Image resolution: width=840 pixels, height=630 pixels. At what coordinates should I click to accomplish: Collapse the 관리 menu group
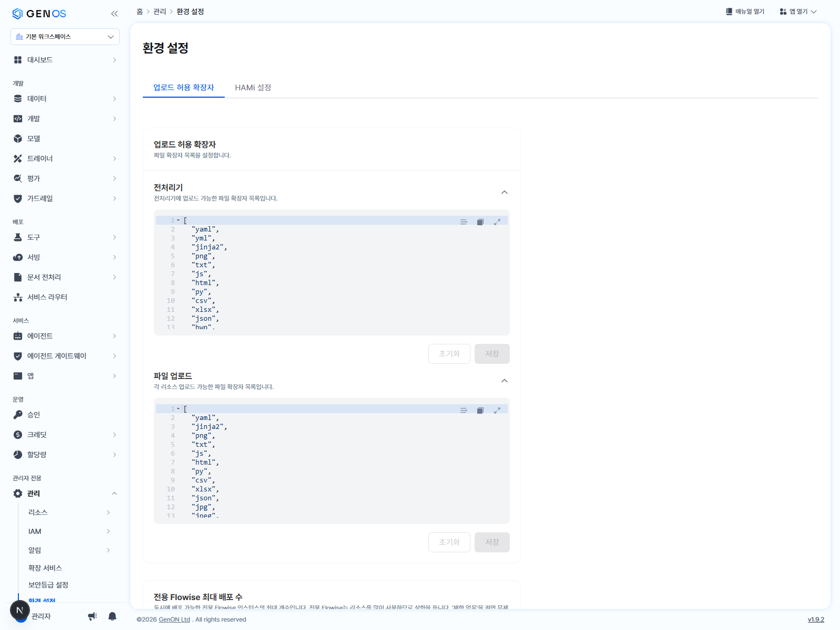114,493
